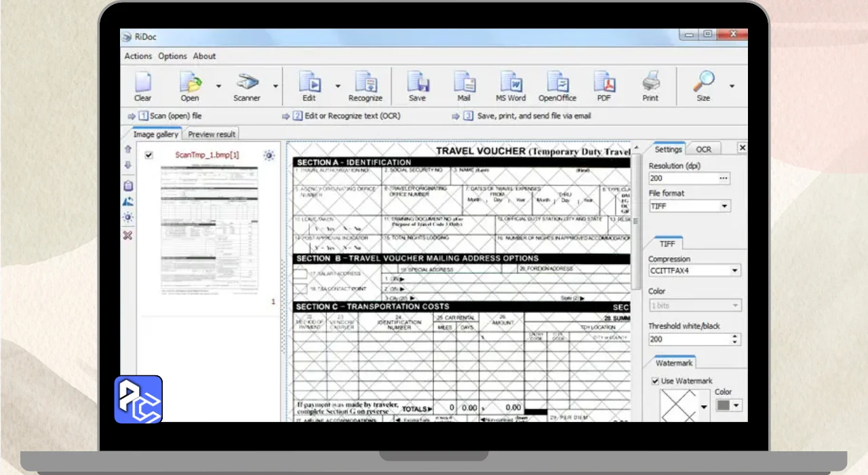The width and height of the screenshot is (868, 475).
Task: Export to OpenOffice icon
Action: [x=557, y=82]
